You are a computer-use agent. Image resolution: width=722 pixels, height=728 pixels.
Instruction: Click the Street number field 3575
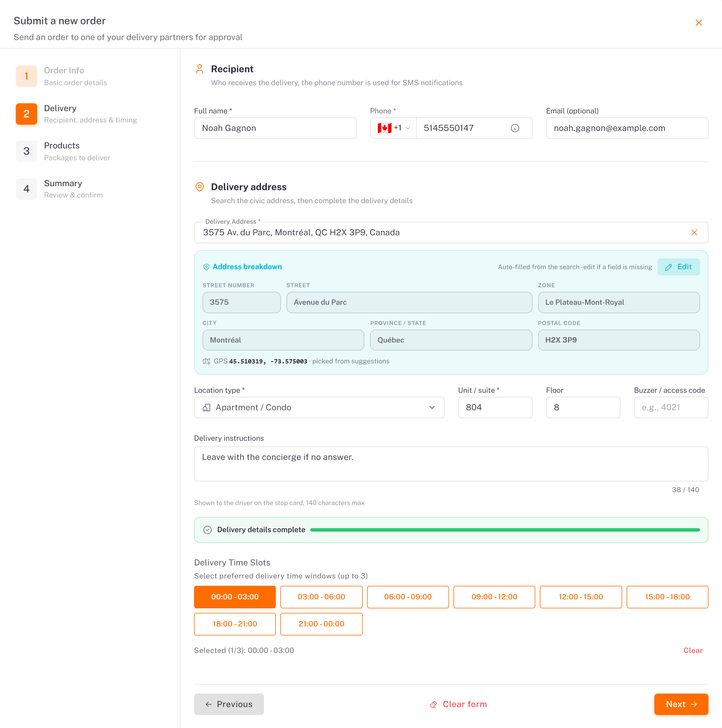click(241, 302)
